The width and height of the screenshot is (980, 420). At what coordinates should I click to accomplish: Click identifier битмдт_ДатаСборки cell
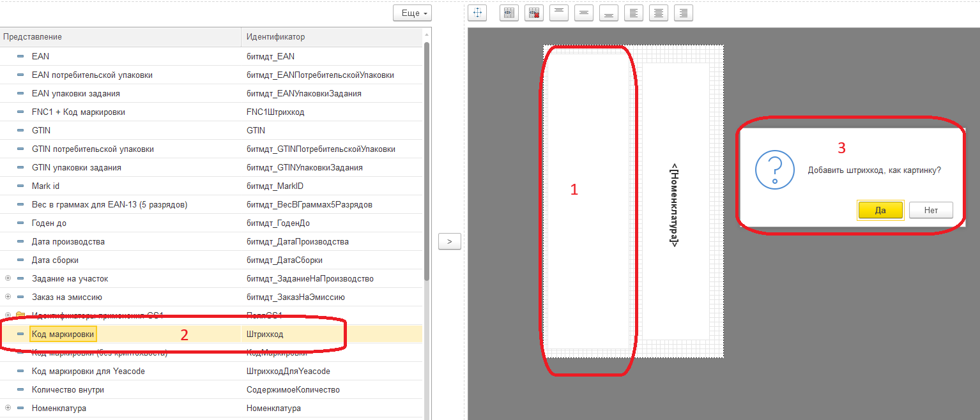coord(332,260)
